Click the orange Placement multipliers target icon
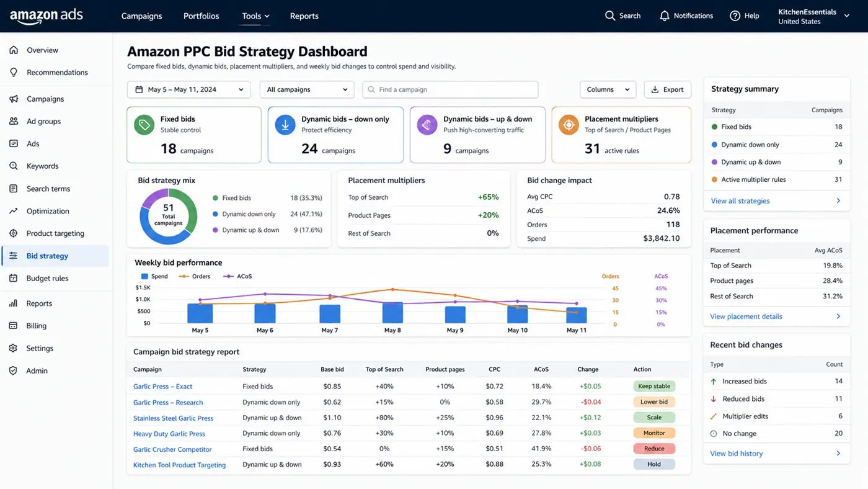 pos(569,125)
